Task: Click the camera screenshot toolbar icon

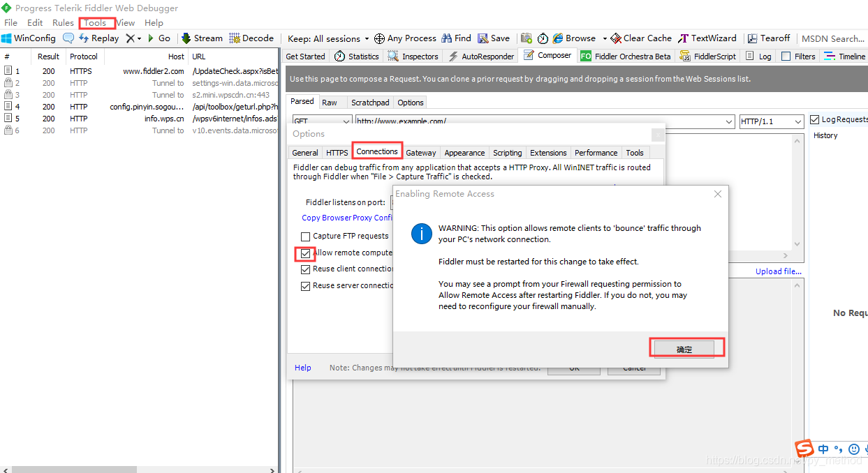Action: [x=527, y=38]
